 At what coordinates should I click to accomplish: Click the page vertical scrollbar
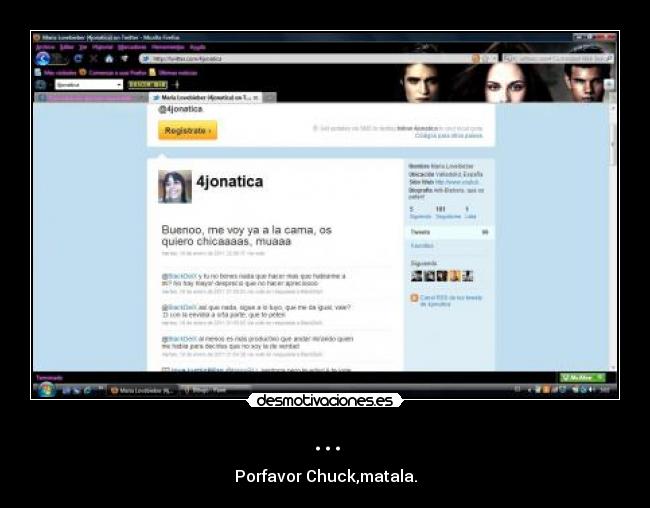(613, 236)
